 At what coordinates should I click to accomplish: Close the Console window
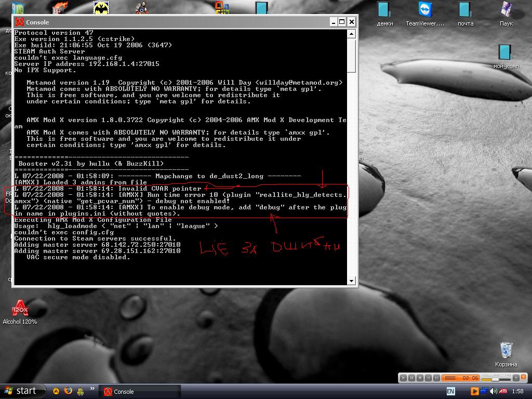(x=352, y=22)
